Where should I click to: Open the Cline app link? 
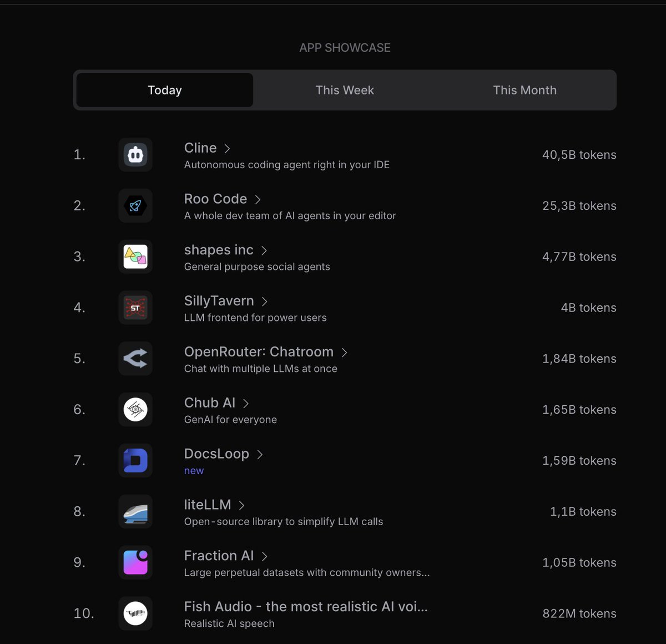coord(200,148)
